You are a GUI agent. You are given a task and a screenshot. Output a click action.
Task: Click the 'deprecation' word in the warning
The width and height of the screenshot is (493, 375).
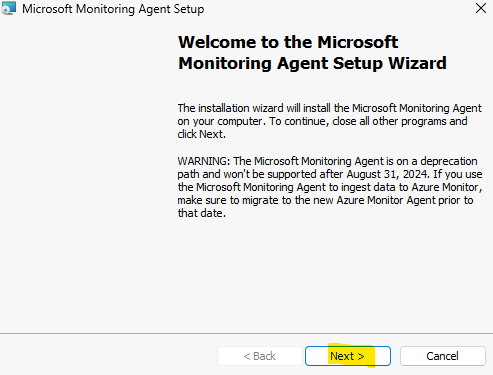449,161
